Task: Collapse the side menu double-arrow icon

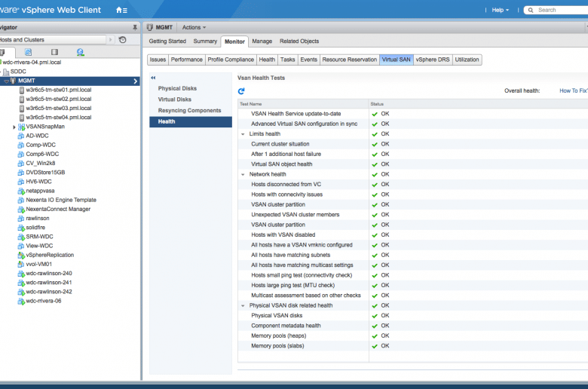Action: (153, 78)
